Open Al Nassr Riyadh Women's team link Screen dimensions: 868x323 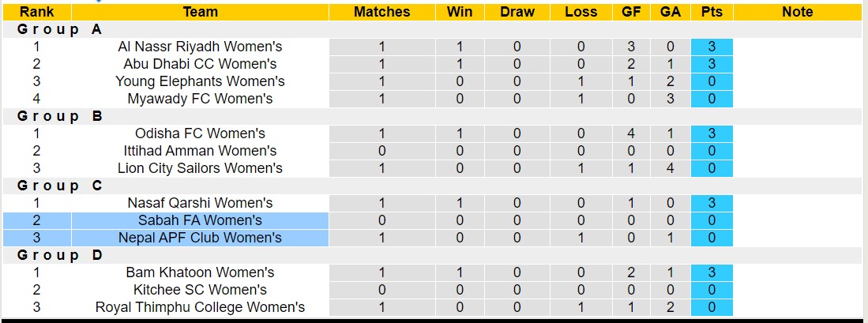click(x=200, y=47)
